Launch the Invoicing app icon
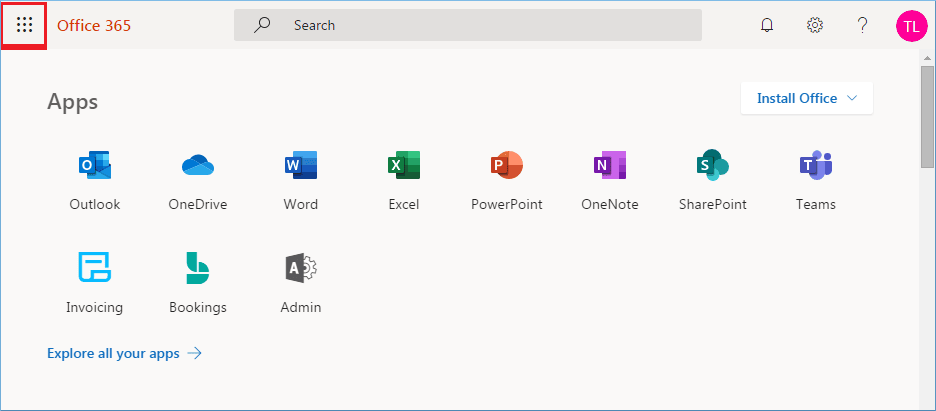 (95, 267)
